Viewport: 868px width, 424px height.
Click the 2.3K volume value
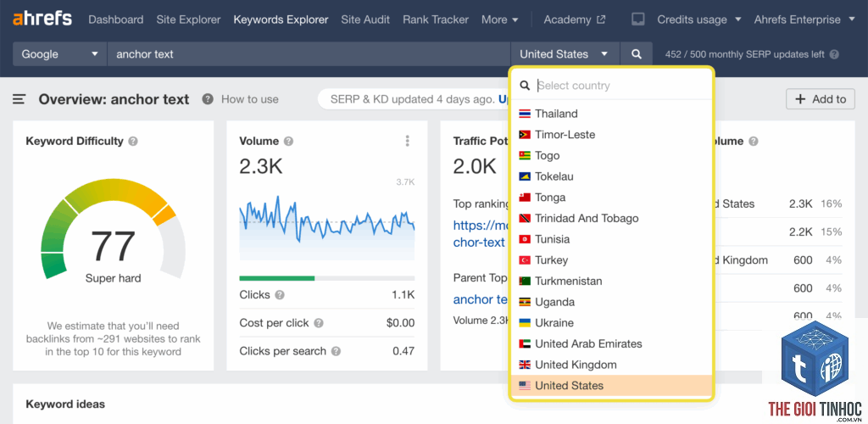pos(261,166)
